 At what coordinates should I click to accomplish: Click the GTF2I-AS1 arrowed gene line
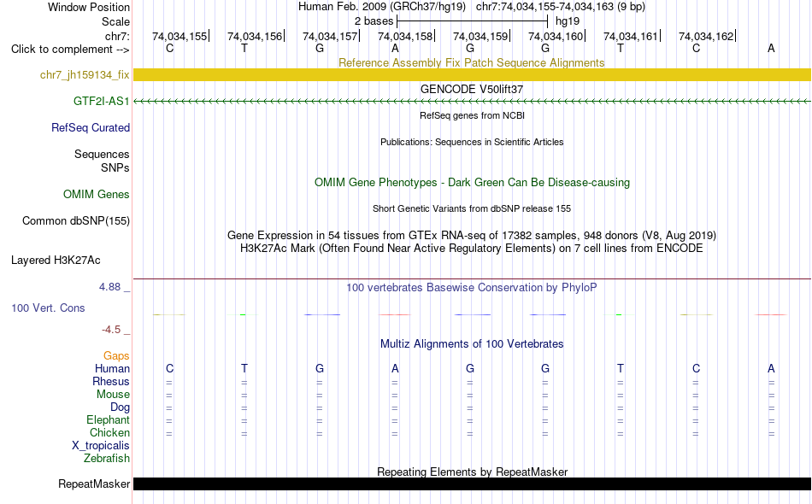tap(473, 102)
